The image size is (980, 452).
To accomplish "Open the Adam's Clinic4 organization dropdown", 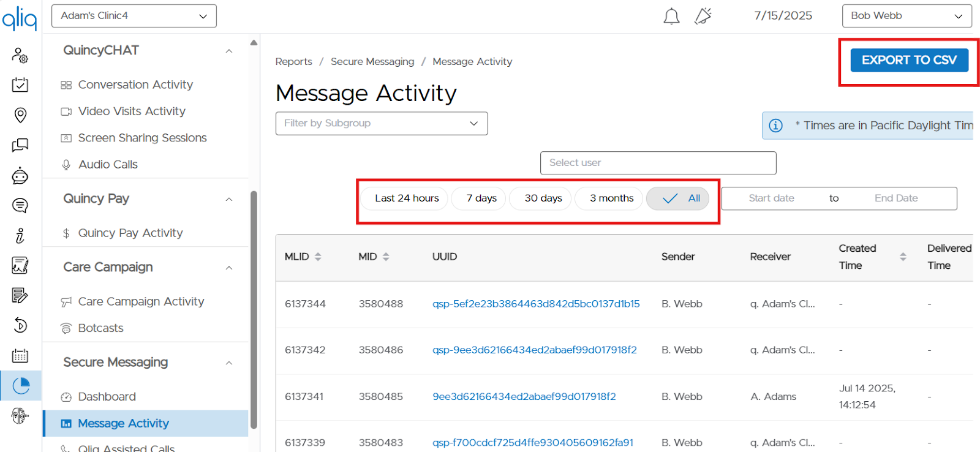I will pos(134,16).
